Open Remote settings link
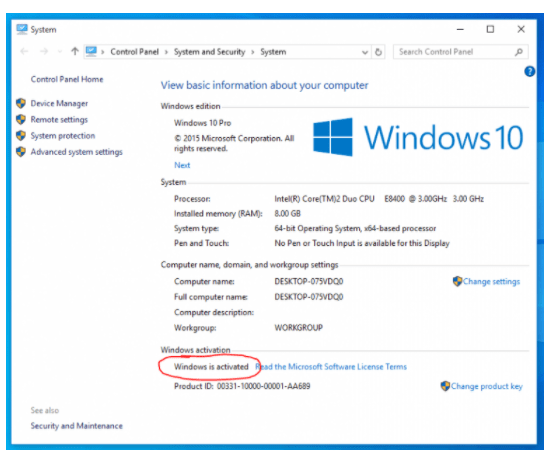Screen dimensions: 549x457 pos(59,119)
